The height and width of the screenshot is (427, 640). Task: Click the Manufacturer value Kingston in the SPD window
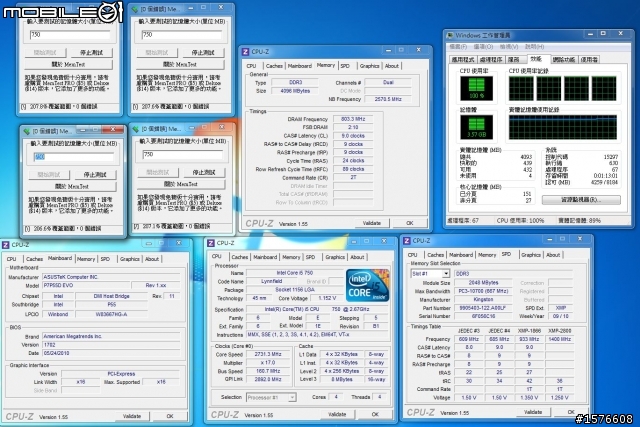click(x=483, y=300)
